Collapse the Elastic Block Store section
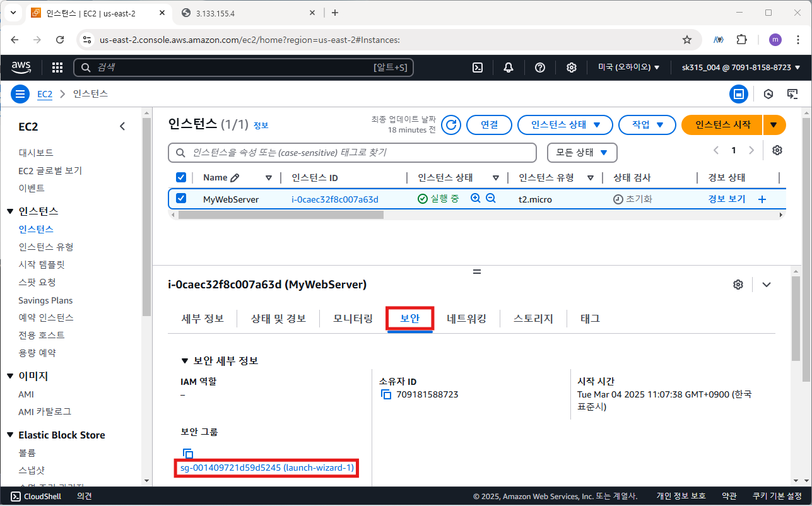This screenshot has height=506, width=812. click(x=10, y=435)
